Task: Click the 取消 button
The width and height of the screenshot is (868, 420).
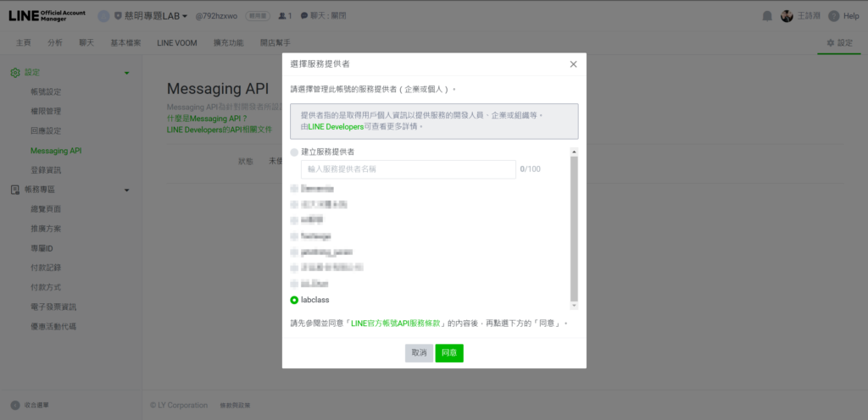Action: point(419,353)
